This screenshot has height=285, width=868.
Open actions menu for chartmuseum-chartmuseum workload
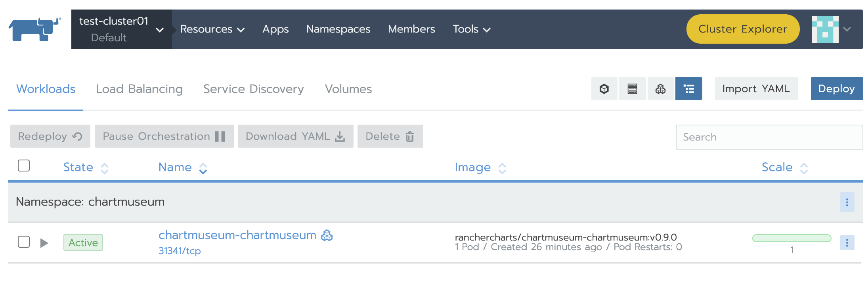point(847,243)
